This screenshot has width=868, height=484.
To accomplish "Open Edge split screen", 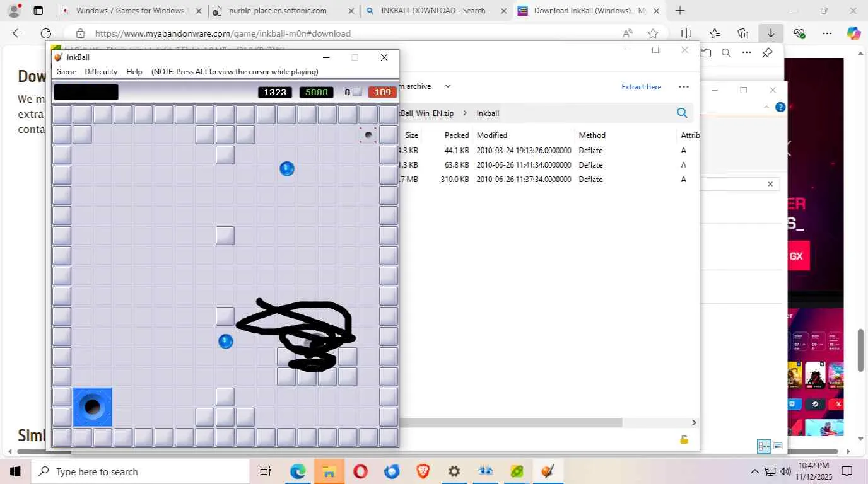I will tap(686, 33).
